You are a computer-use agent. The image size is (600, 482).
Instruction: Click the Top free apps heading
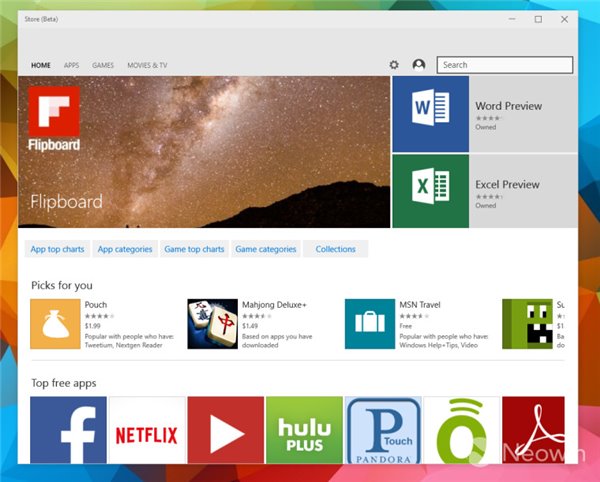[64, 383]
